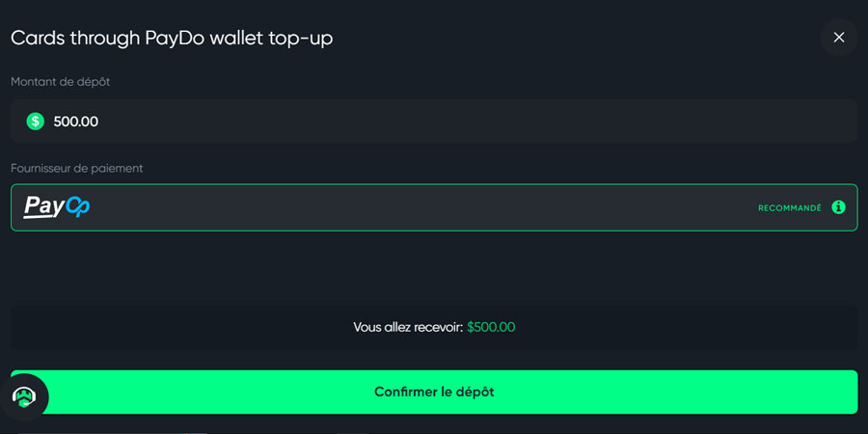The image size is (868, 434).
Task: Open the payment provider info icon
Action: point(838,207)
